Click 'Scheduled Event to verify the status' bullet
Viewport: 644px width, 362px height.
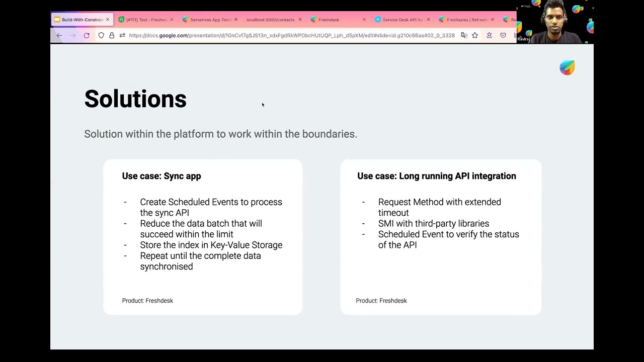(x=448, y=239)
